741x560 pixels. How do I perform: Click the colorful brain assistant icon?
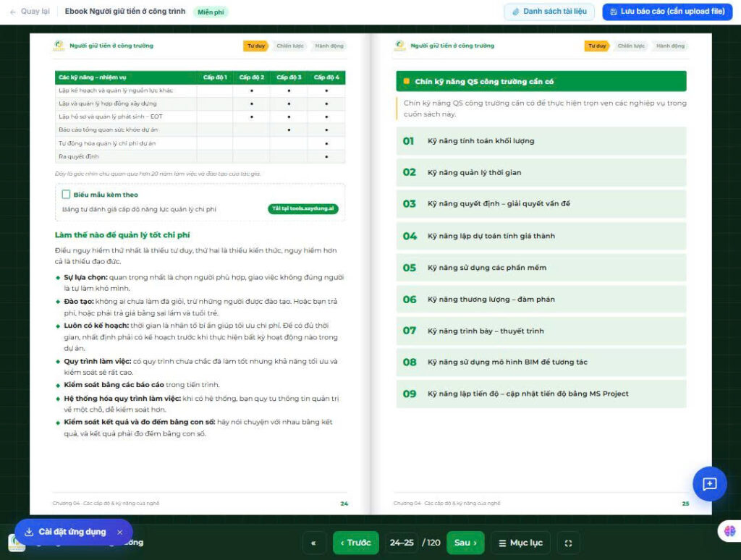tap(729, 531)
